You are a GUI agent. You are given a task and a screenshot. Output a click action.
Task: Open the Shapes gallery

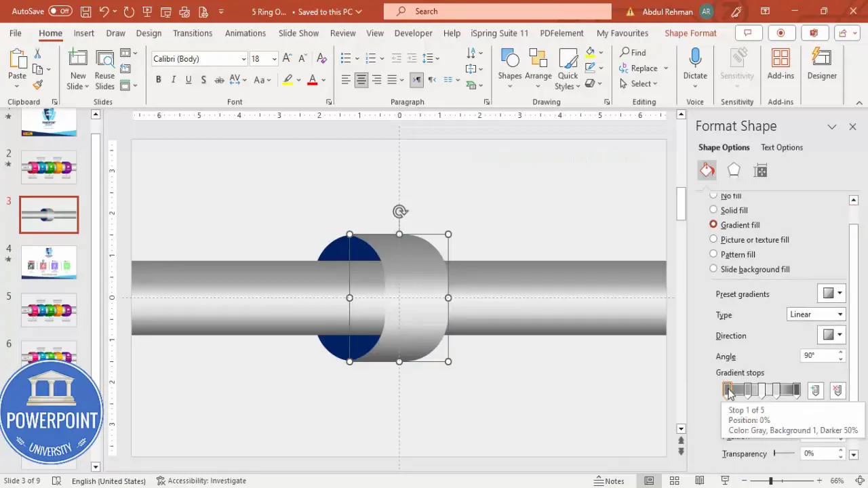pos(510,68)
